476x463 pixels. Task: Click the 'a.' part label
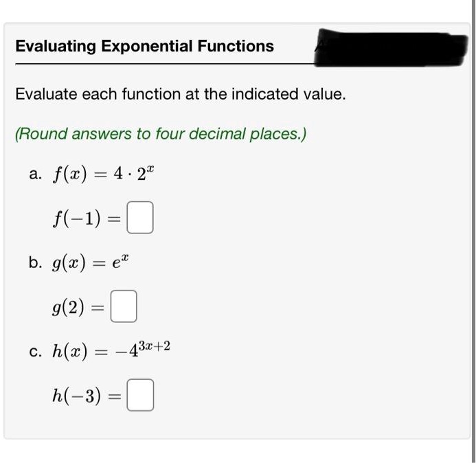click(x=36, y=174)
